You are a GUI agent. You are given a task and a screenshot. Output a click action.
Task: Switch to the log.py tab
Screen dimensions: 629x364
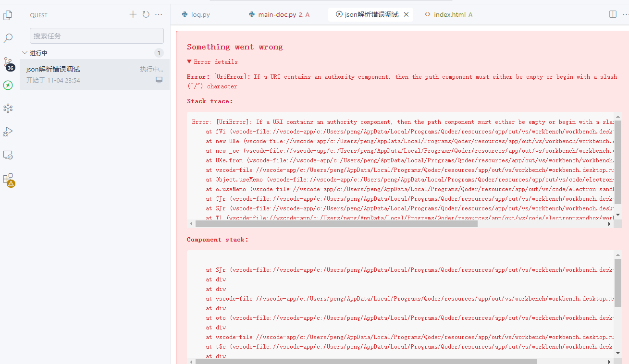[196, 14]
